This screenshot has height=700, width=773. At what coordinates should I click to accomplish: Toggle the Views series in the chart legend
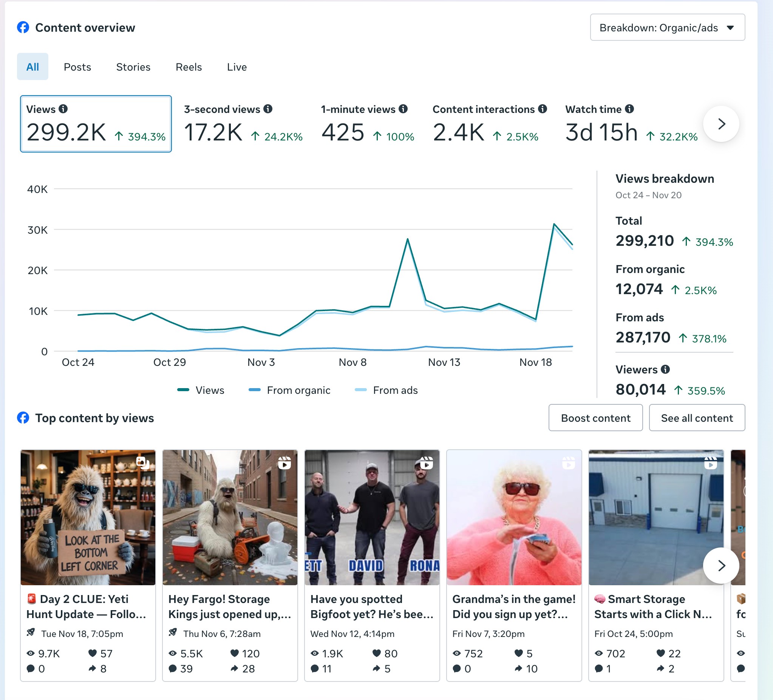pyautogui.click(x=201, y=390)
